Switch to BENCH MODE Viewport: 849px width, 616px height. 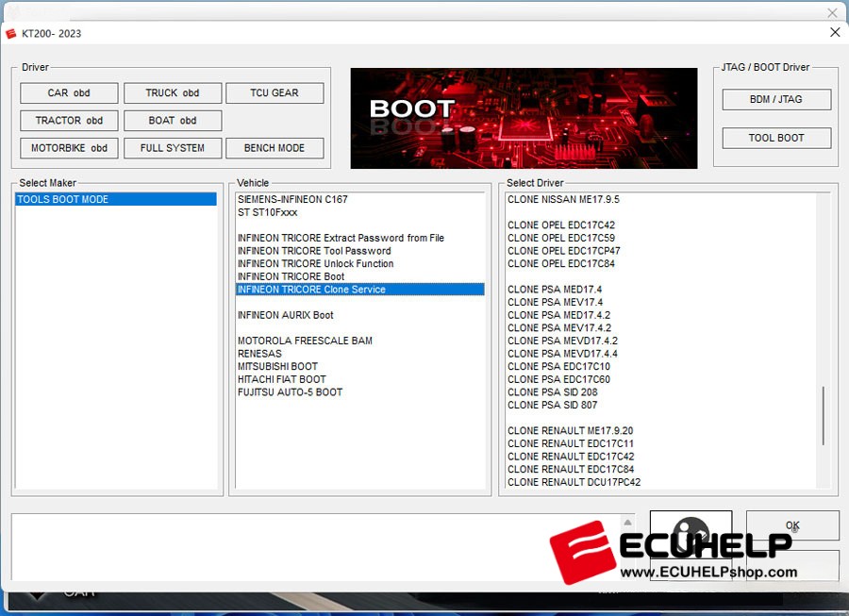pos(275,148)
